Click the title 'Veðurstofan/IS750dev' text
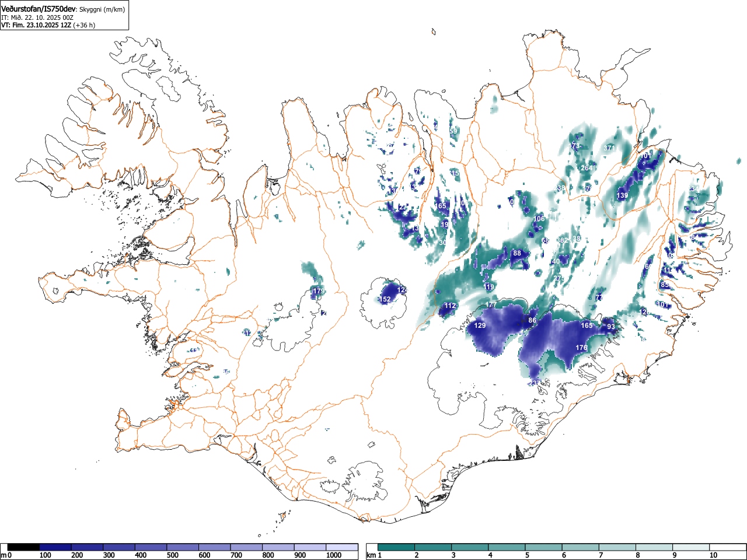The image size is (747, 560). [x=39, y=9]
